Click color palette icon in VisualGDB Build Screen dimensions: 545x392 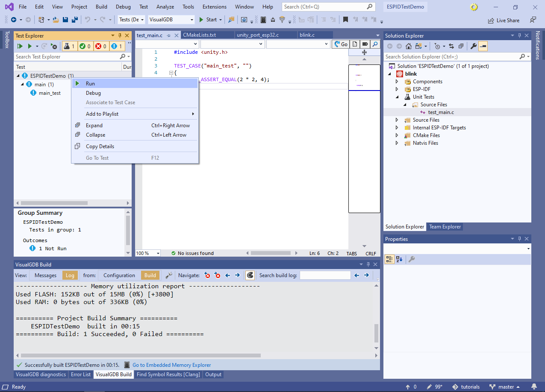pos(250,275)
